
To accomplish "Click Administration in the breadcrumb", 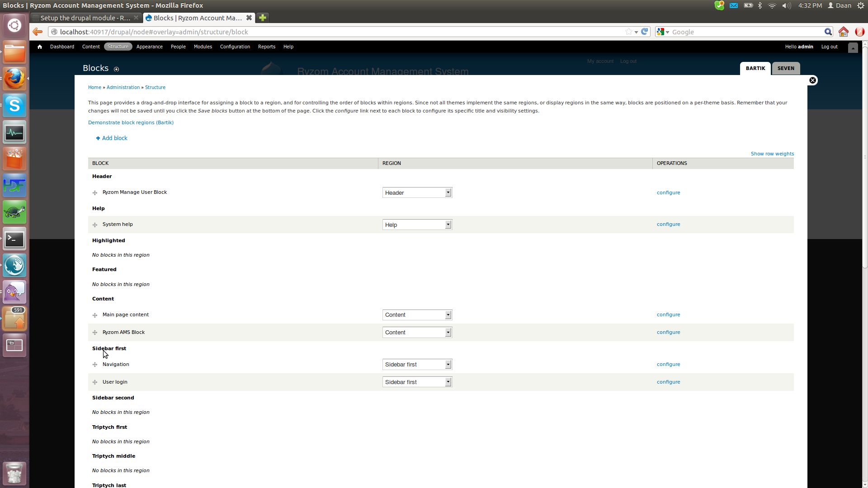I will pos(123,87).
